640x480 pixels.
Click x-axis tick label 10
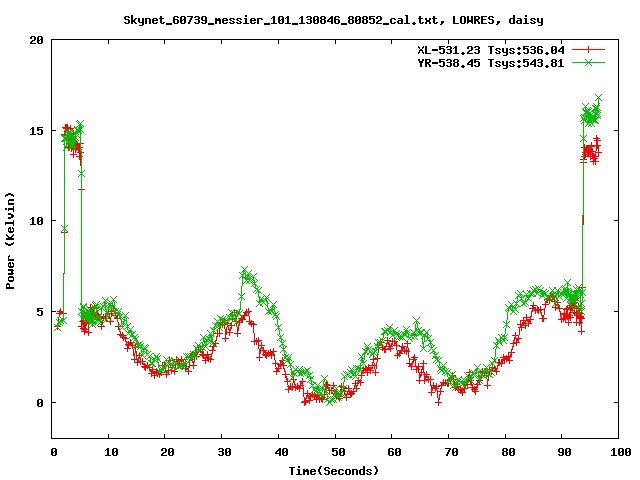coord(111,452)
